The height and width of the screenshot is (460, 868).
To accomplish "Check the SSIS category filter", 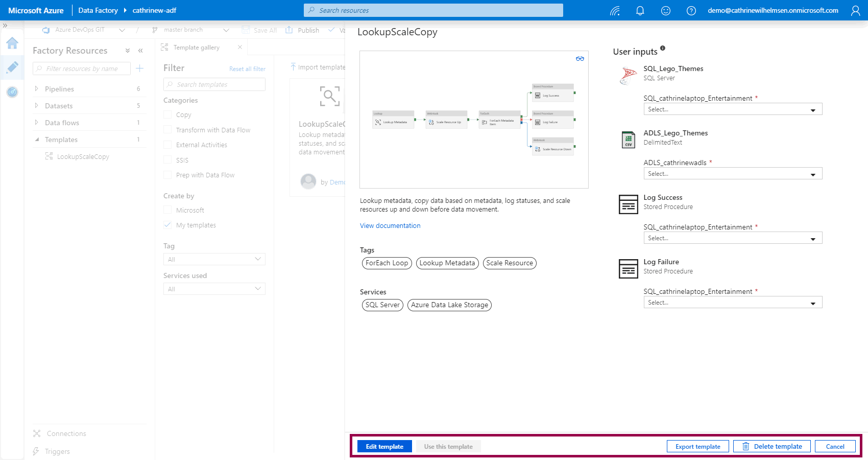I will pyautogui.click(x=167, y=160).
